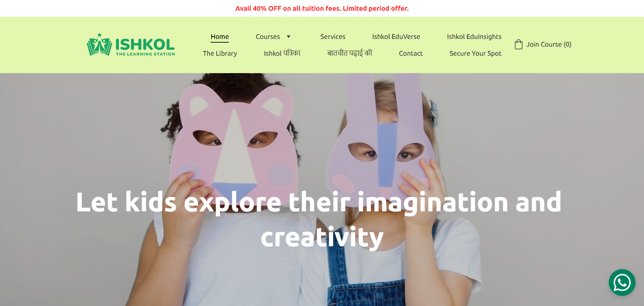Go to the Contact page
This screenshot has width=644, height=306.
point(411,53)
